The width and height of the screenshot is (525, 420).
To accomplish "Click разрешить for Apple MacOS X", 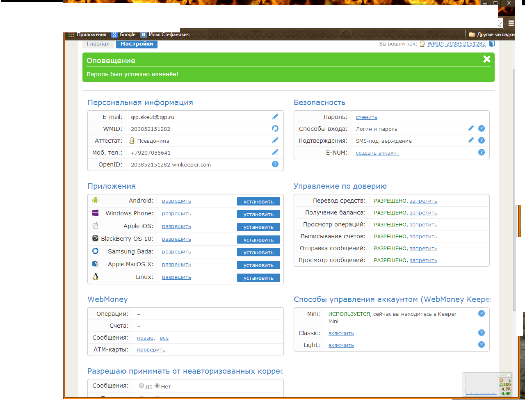I will 176,265.
